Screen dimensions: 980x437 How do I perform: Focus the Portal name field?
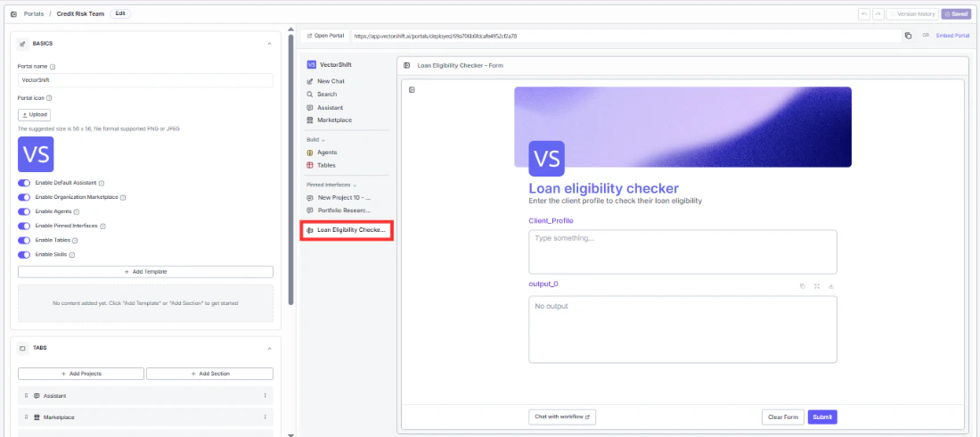tap(145, 80)
